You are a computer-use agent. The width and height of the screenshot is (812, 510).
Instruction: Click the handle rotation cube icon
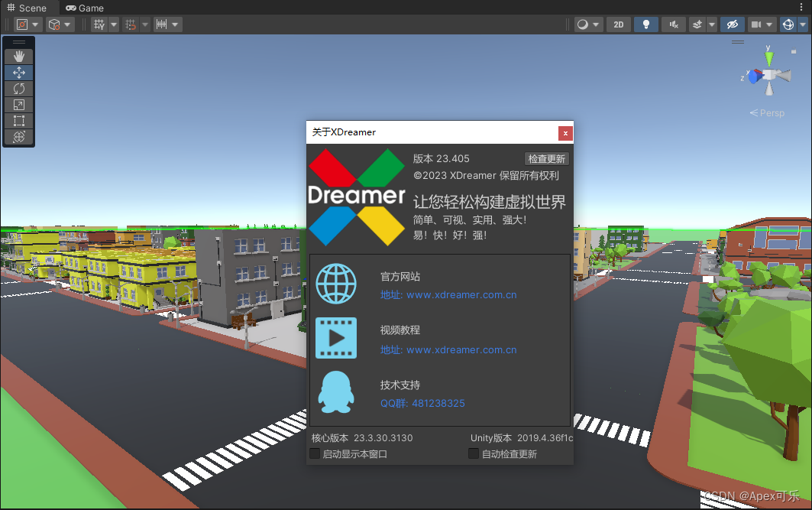pos(54,24)
